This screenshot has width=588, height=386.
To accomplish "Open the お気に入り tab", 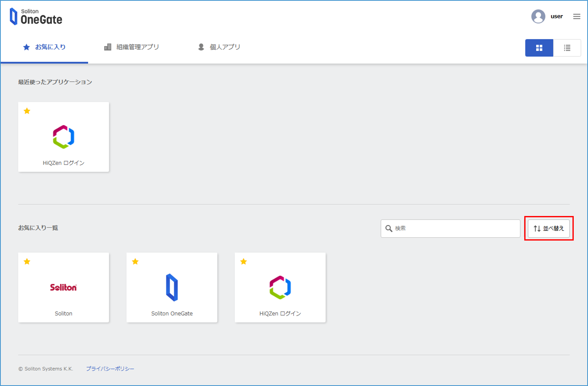I will [44, 47].
